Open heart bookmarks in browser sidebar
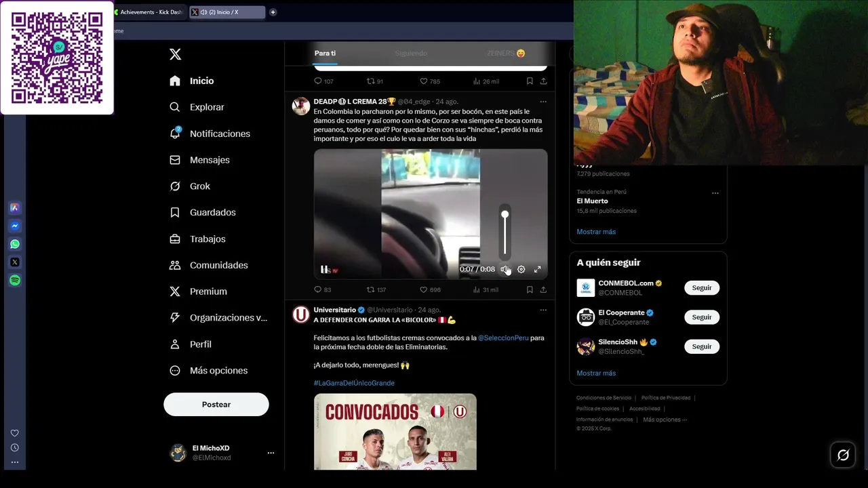Screen dimensions: 868x488 coord(15,433)
